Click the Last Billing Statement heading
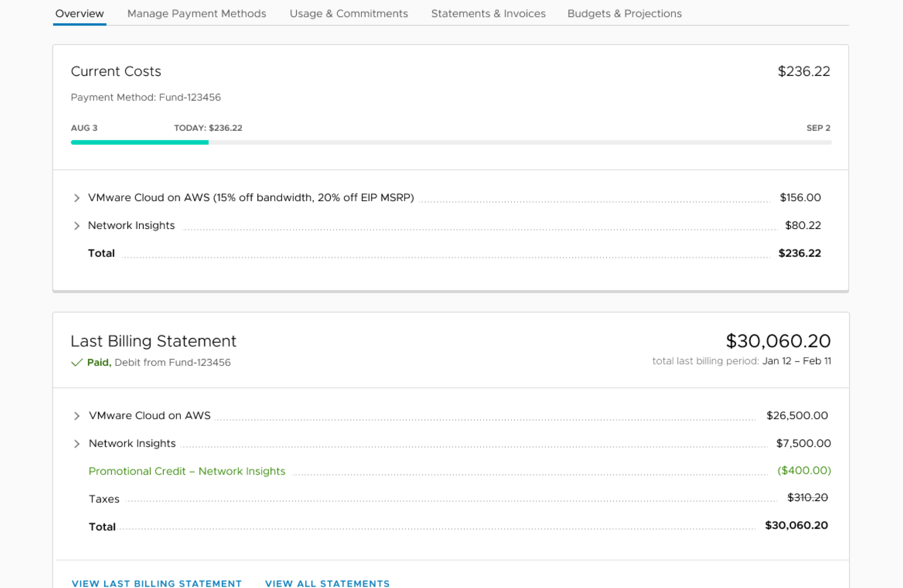This screenshot has width=903, height=588. point(153,341)
